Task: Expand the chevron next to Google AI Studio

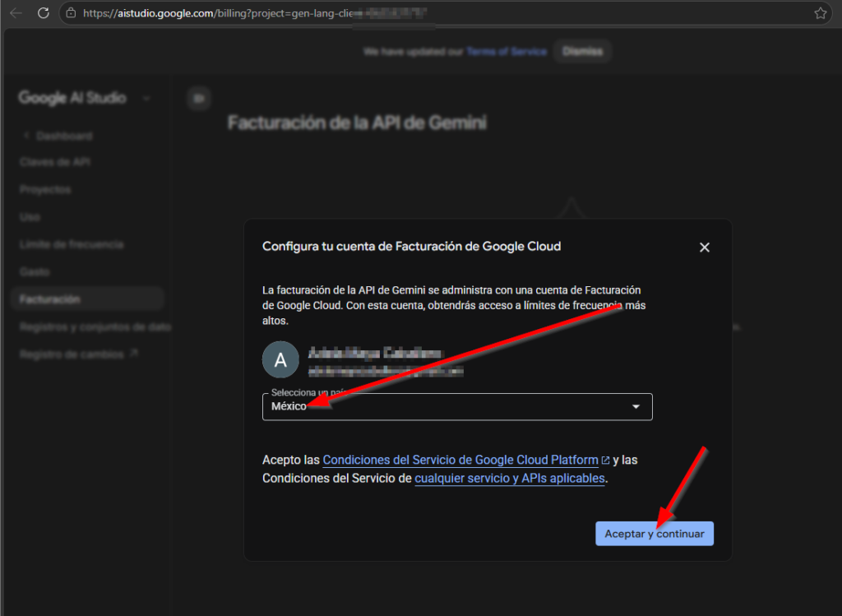Action: pyautogui.click(x=146, y=99)
